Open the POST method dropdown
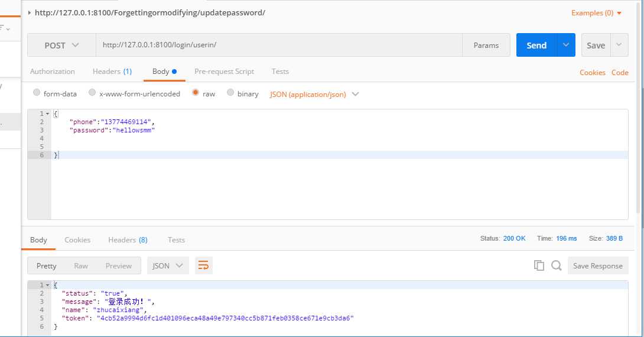The width and height of the screenshot is (644, 337). coord(61,45)
